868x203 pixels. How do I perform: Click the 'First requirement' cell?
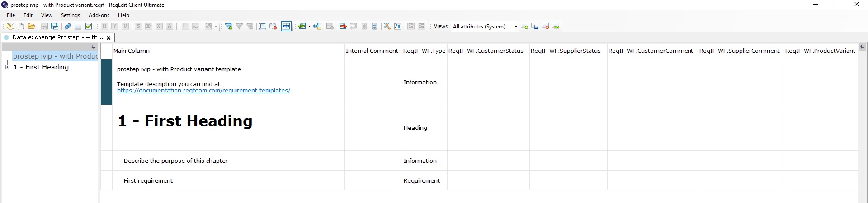[x=228, y=180]
